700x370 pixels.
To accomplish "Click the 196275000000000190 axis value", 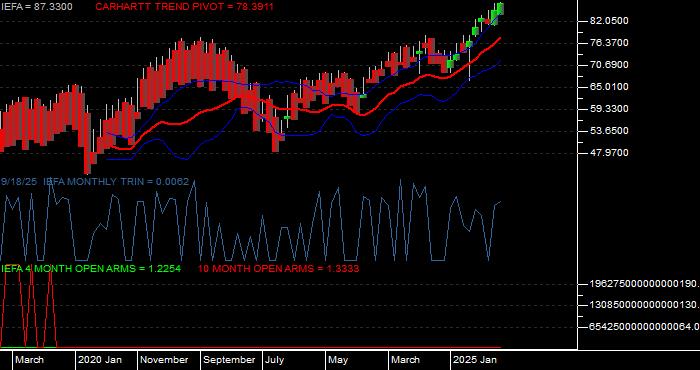I will click(x=644, y=284).
